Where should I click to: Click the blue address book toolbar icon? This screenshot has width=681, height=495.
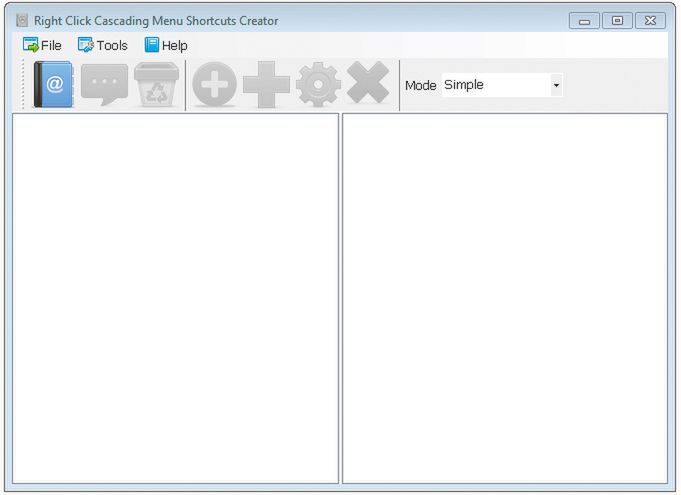pyautogui.click(x=53, y=84)
